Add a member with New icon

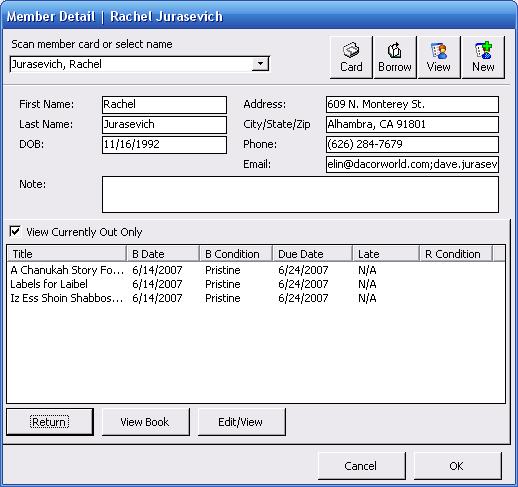(x=483, y=57)
